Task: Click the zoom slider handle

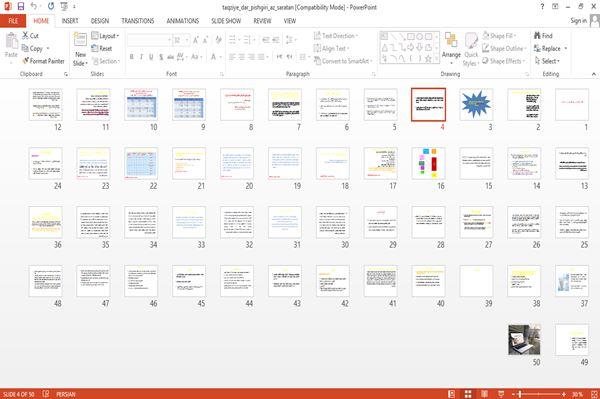Action: coord(519,394)
